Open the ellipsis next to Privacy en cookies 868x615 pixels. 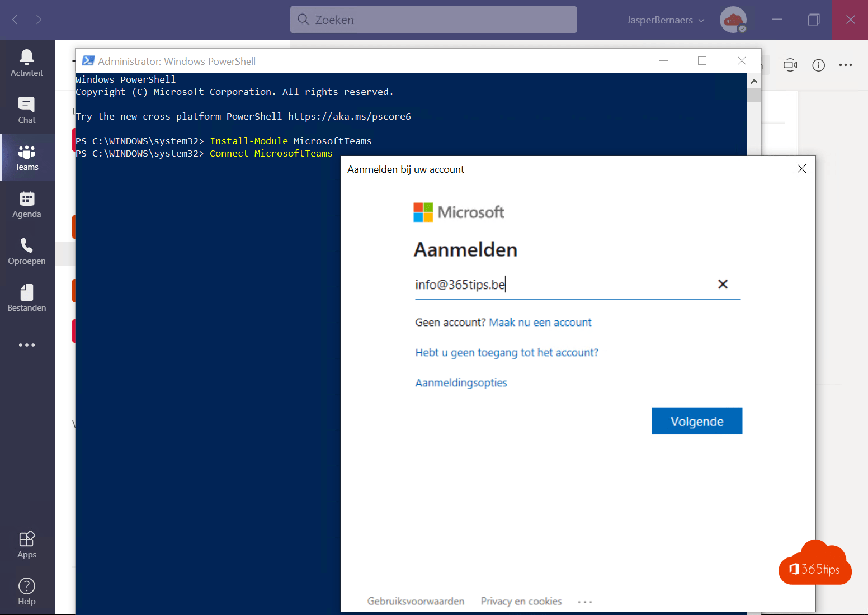[584, 601]
